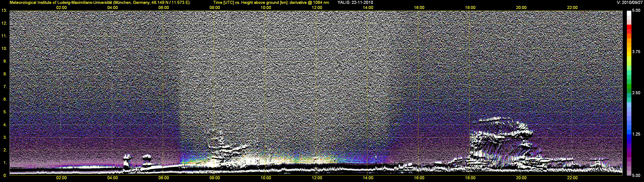Click the 0. km height axis label

coord(5,175)
